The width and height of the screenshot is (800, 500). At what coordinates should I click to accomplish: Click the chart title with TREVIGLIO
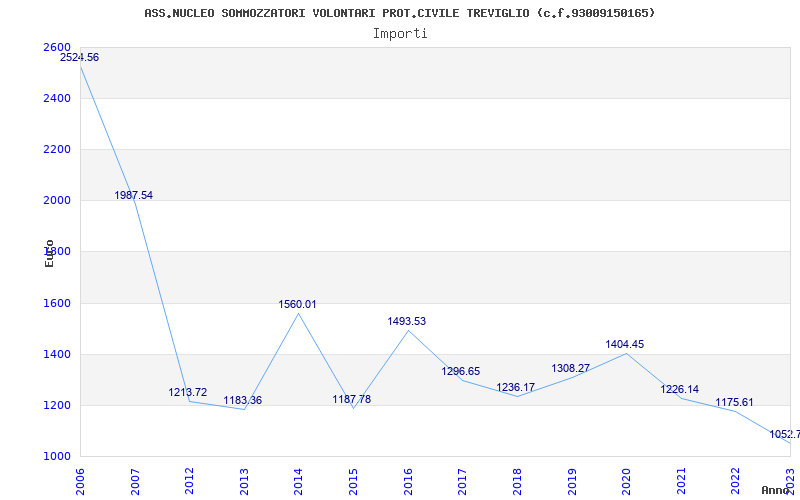[400, 13]
